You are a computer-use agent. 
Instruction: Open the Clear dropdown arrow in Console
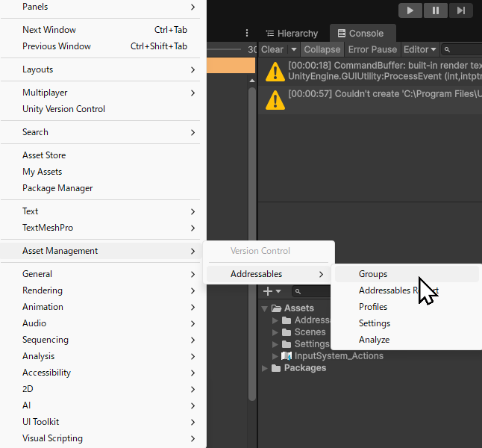click(294, 50)
